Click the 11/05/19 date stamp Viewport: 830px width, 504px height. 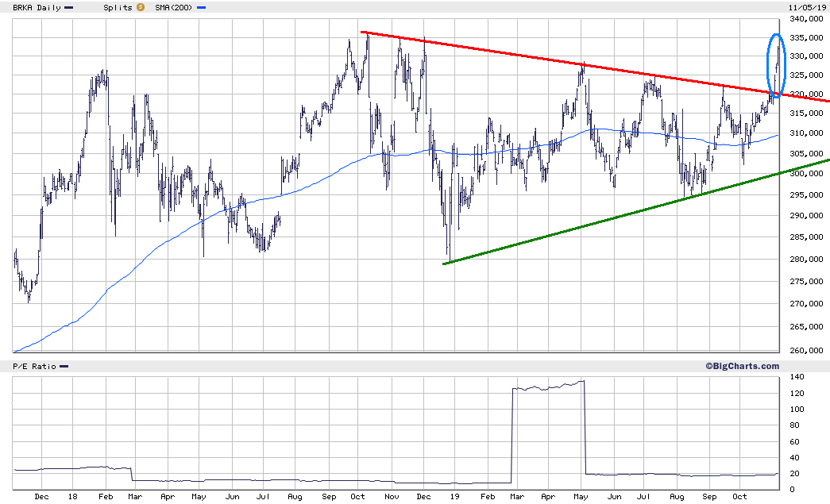pos(807,7)
